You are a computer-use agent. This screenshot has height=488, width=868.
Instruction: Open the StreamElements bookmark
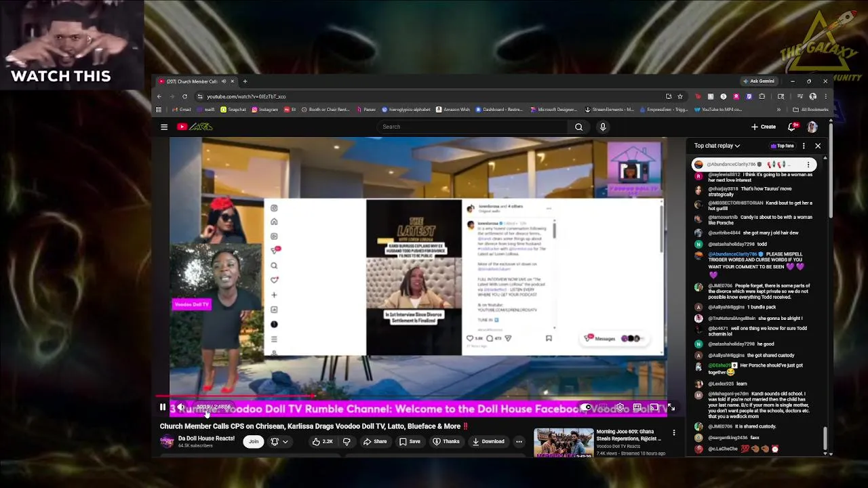pyautogui.click(x=608, y=110)
